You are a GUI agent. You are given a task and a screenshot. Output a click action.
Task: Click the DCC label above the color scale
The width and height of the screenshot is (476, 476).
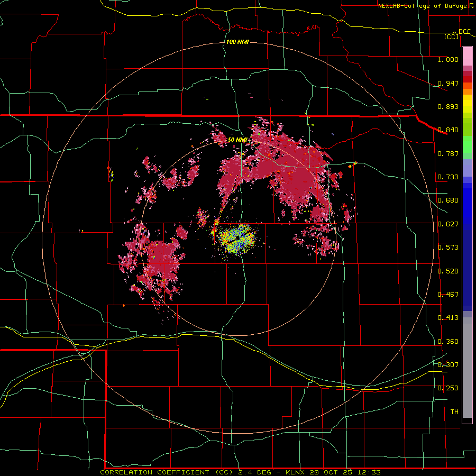pos(465,32)
